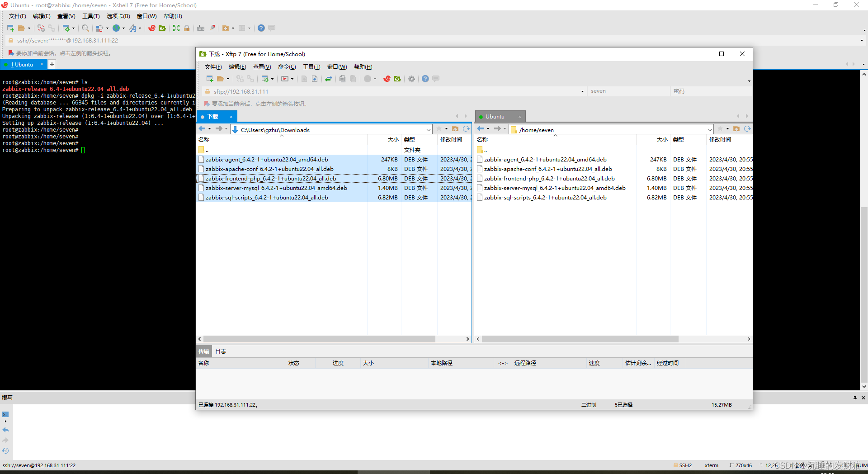Click remote pane horizontal scrollbar

[580, 339]
